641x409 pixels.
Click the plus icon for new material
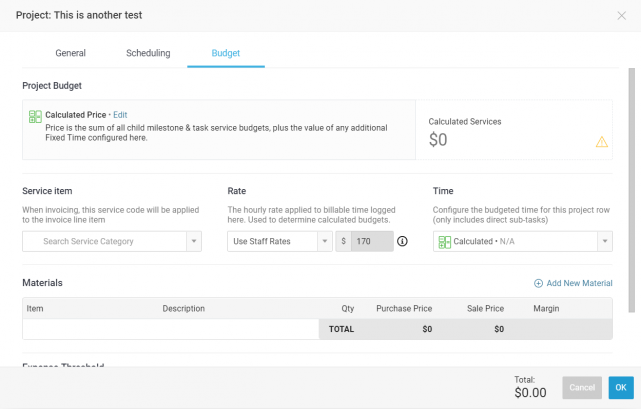[x=539, y=284]
